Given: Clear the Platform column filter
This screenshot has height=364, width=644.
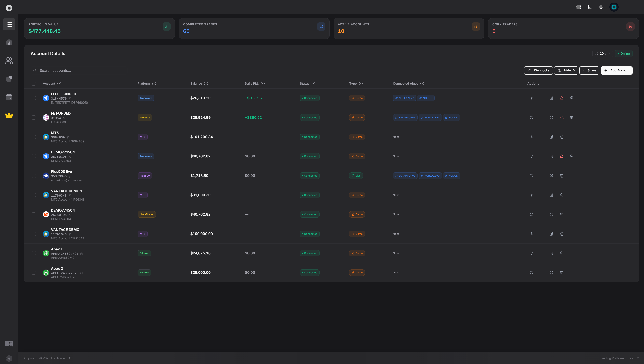Looking at the screenshot, I should (x=154, y=83).
